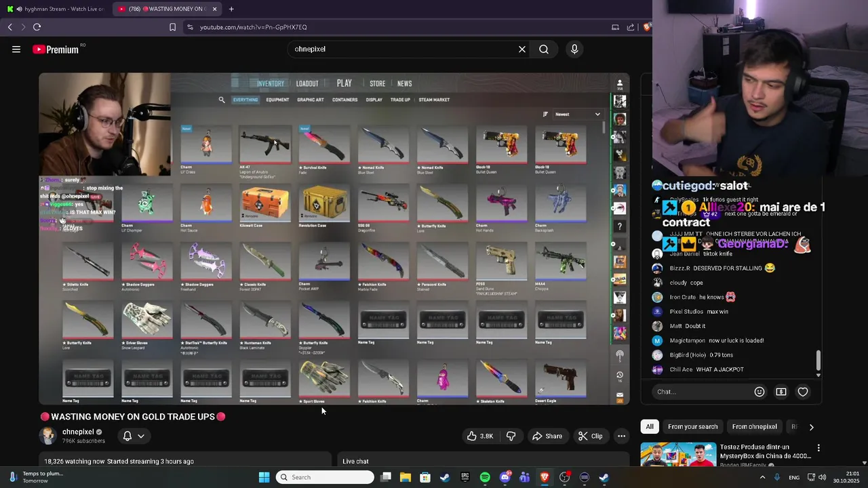Image resolution: width=868 pixels, height=488 pixels.
Task: Open the ohnepixel channel avatar
Action: coord(48,436)
